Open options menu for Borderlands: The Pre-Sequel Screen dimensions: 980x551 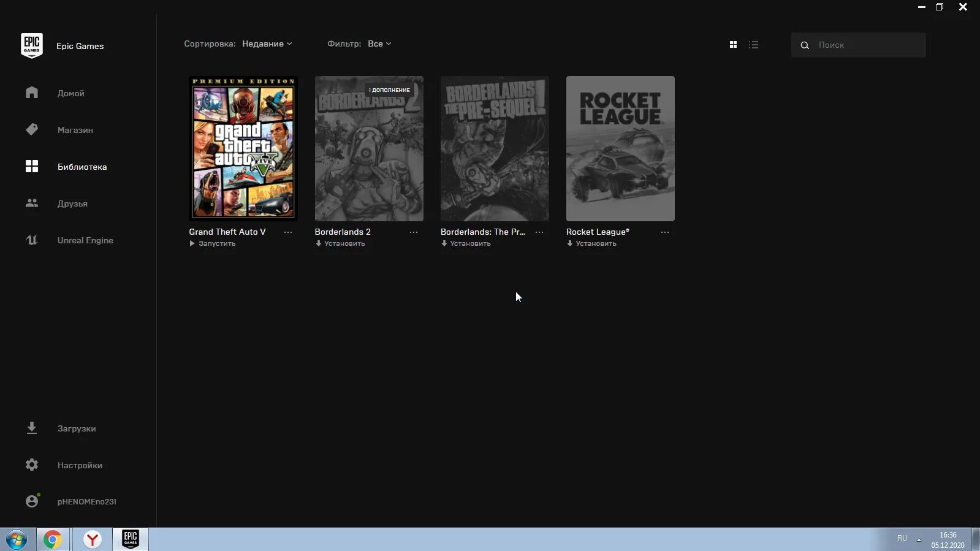pyautogui.click(x=539, y=232)
